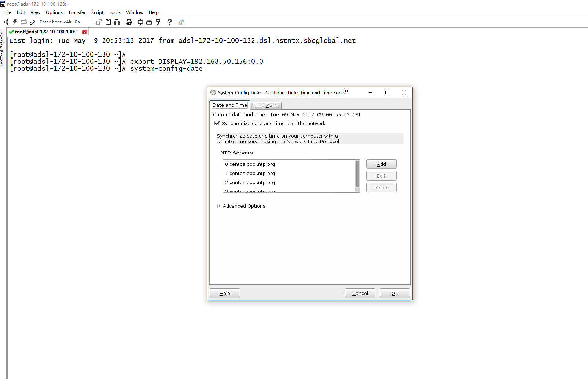
Task: Click the Add NTP server button
Action: point(381,164)
